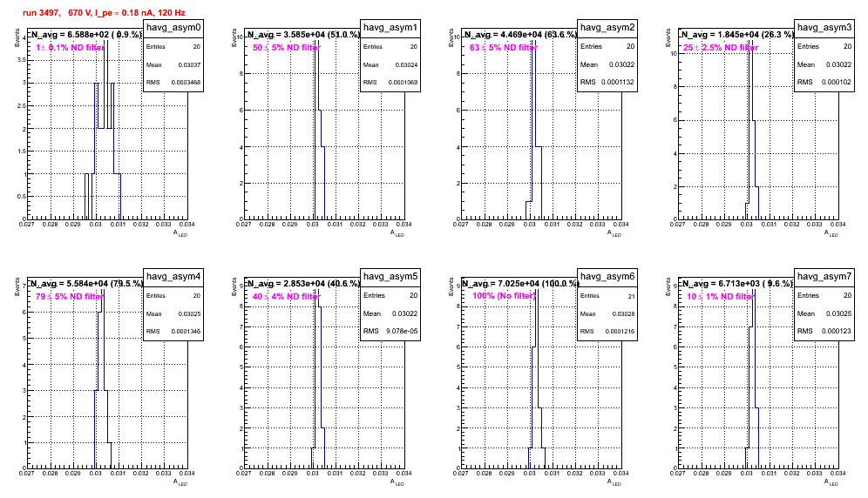Click the N_avg = 6.588e+02 label
The width and height of the screenshot is (868, 498).
85,35
